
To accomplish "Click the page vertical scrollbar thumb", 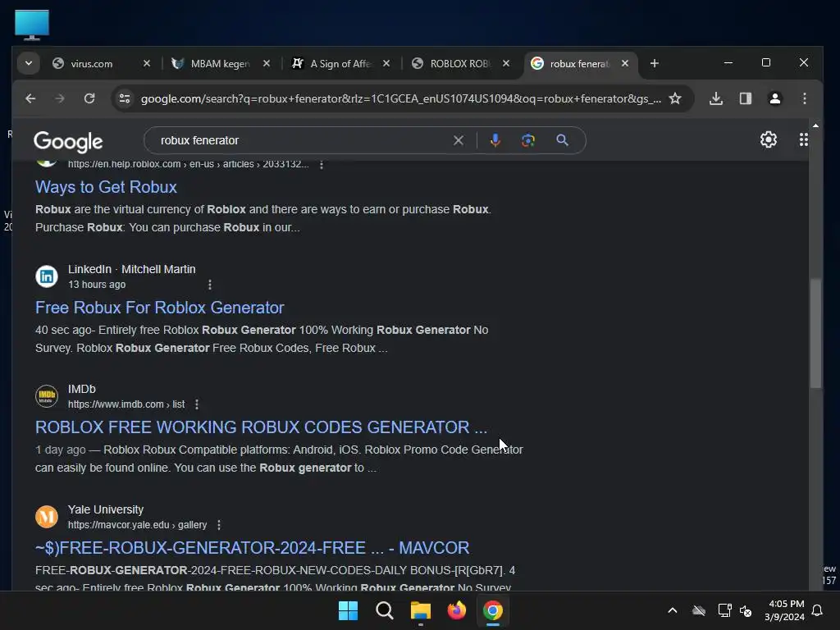I will (815, 333).
